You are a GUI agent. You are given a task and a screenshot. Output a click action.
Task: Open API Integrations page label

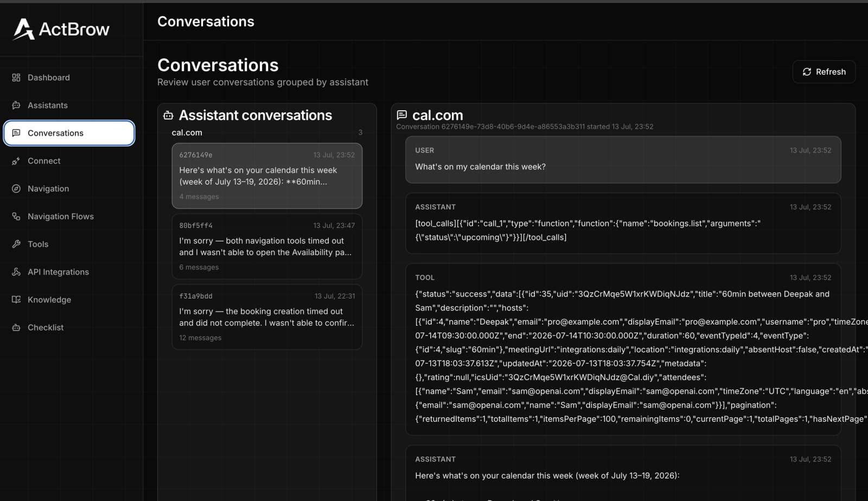(58, 271)
